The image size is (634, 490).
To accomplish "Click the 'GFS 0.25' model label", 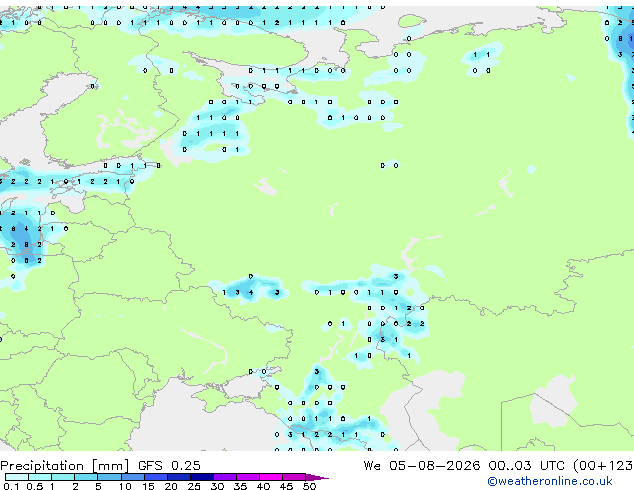I will coord(169,466).
